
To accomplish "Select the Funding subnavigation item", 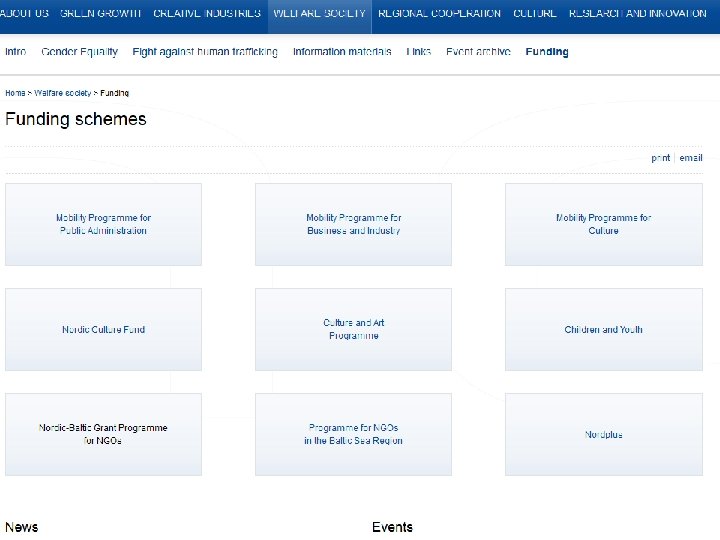I will pyautogui.click(x=547, y=51).
